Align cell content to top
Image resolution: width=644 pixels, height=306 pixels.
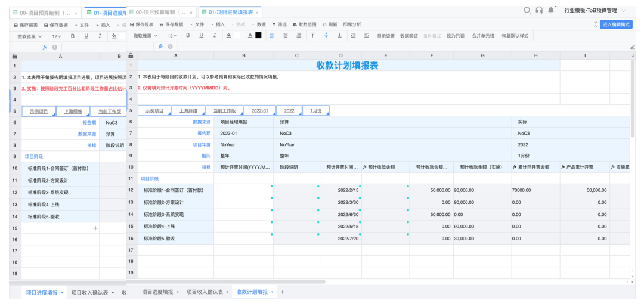(312, 35)
